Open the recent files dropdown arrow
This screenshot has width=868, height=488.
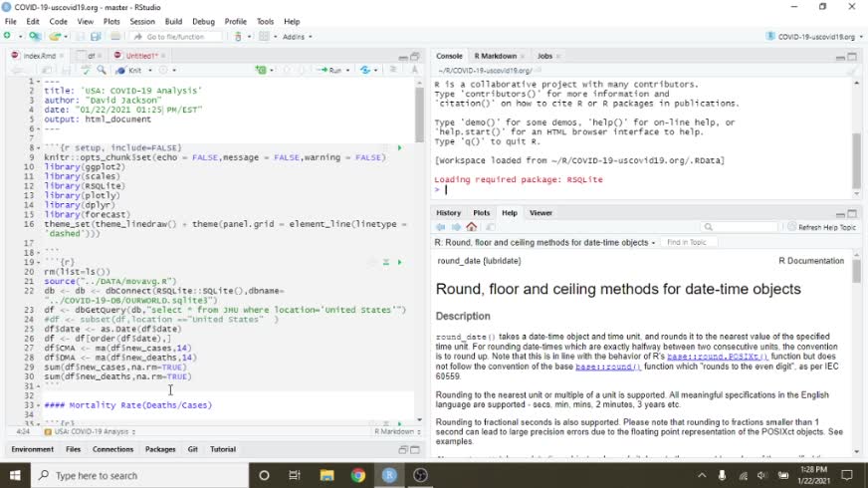coord(66,37)
